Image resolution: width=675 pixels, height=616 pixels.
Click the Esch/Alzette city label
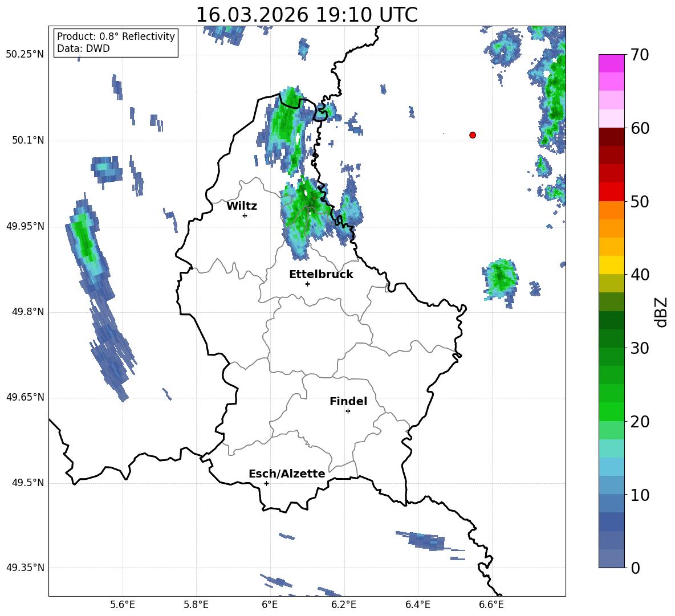pos(287,474)
